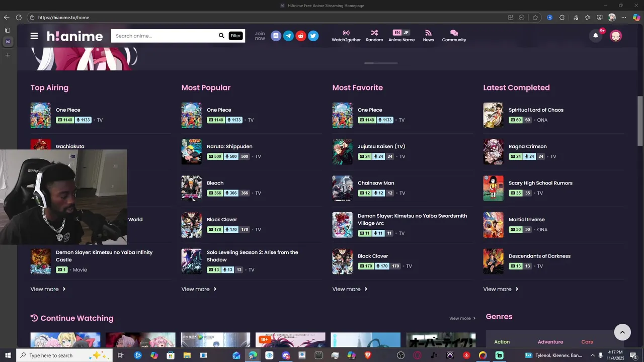Click the browser address bar URL
This screenshot has height=362, width=644.
point(64,17)
